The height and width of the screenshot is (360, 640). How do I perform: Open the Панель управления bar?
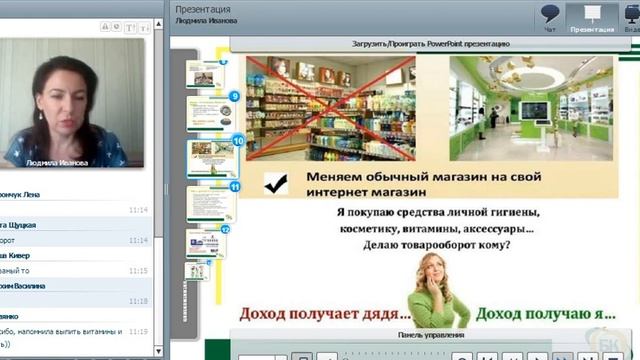pyautogui.click(x=431, y=335)
